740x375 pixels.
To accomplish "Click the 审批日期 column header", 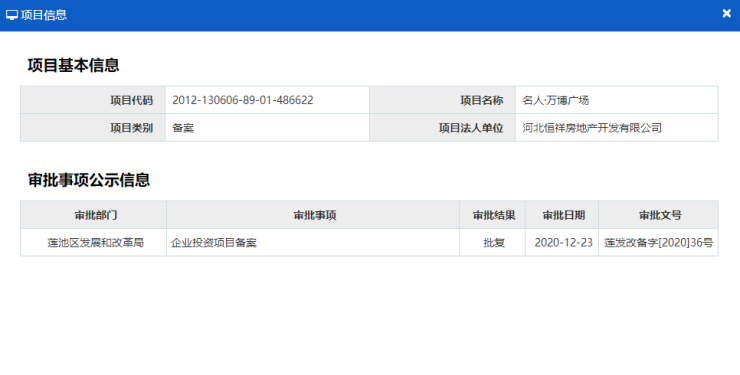I will [x=562, y=215].
